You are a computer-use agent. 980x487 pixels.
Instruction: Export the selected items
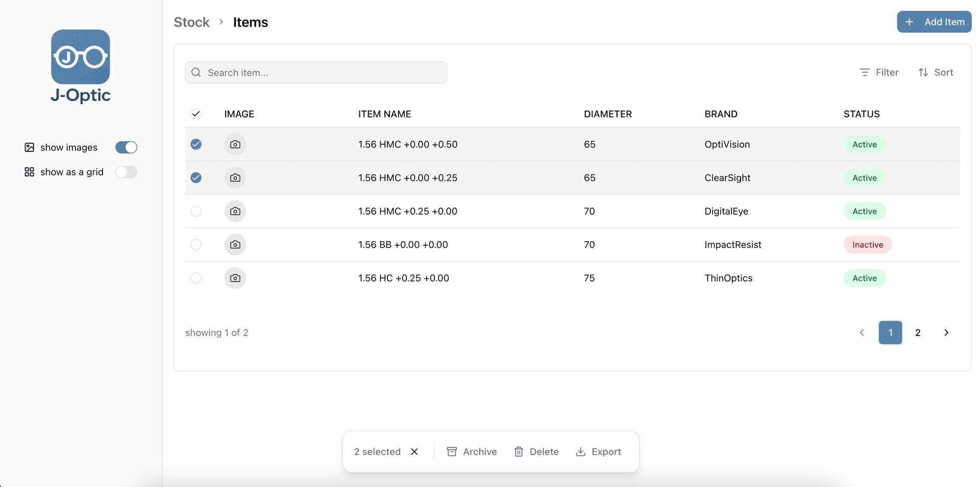[x=598, y=452]
